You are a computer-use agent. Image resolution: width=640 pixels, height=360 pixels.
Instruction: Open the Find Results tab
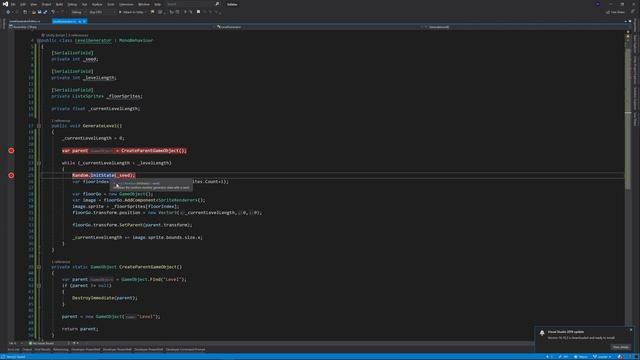pyautogui.click(x=42, y=350)
